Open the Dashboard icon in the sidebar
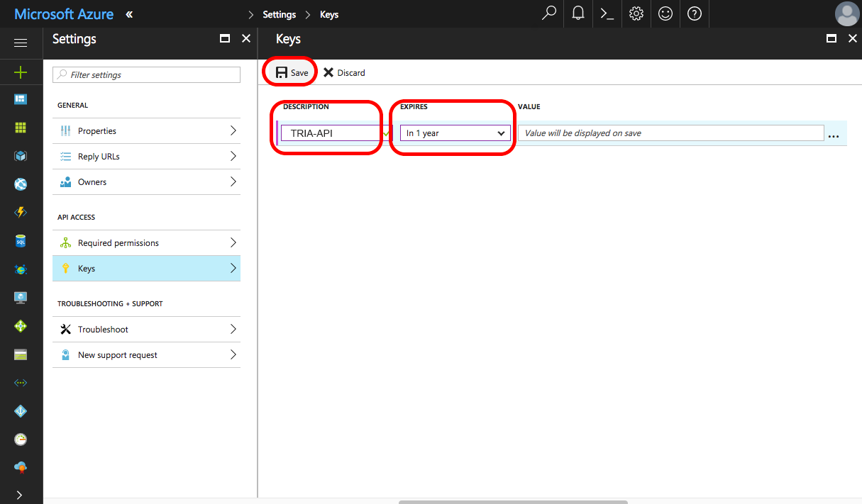The height and width of the screenshot is (504, 862). pyautogui.click(x=21, y=99)
